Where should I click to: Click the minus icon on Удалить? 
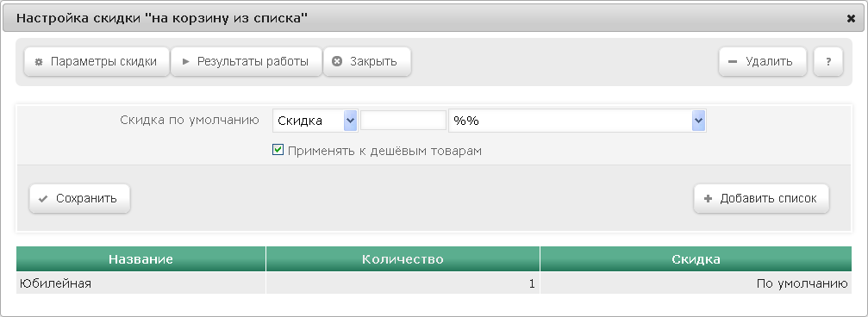pyautogui.click(x=733, y=62)
